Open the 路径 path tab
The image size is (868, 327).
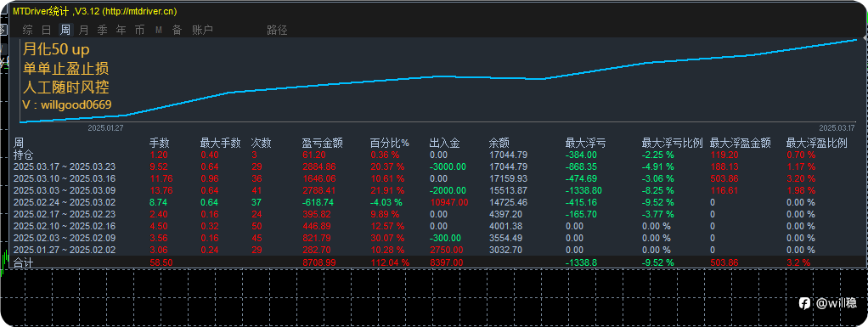coord(277,30)
